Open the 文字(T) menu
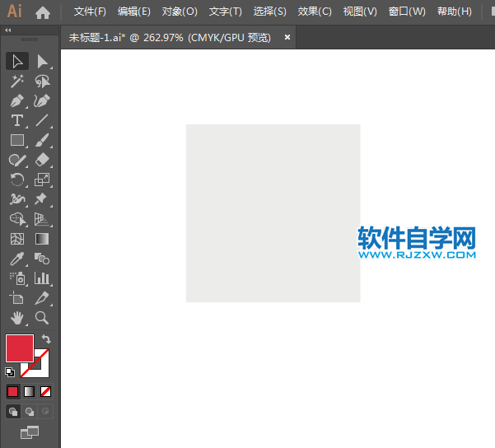 pyautogui.click(x=226, y=12)
